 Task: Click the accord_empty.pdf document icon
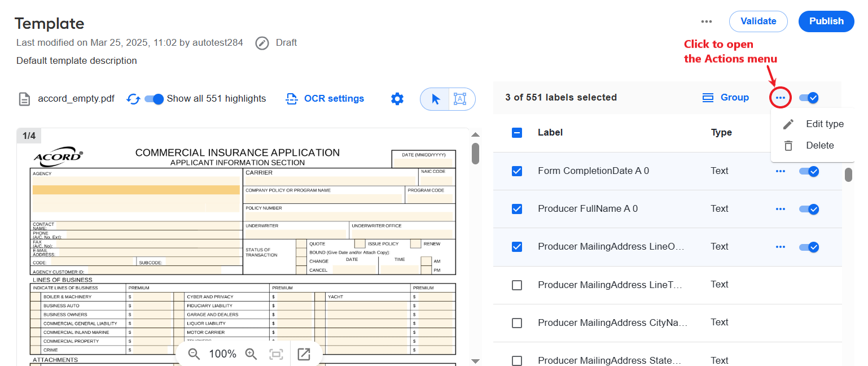(24, 99)
